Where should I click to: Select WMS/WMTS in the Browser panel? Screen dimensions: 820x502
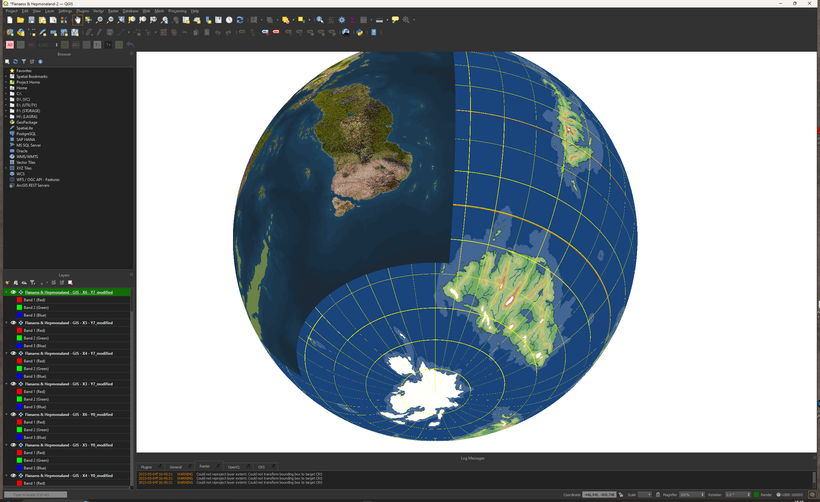pyautogui.click(x=27, y=156)
